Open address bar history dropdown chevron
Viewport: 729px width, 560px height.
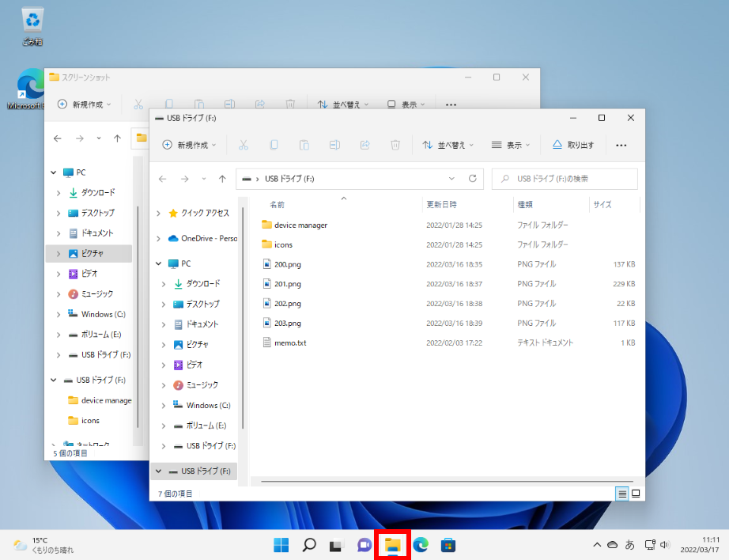coord(451,179)
